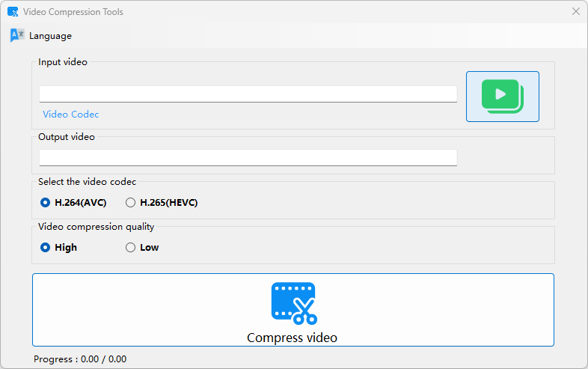The width and height of the screenshot is (588, 369).
Task: Focus the Output video path field
Action: point(248,158)
